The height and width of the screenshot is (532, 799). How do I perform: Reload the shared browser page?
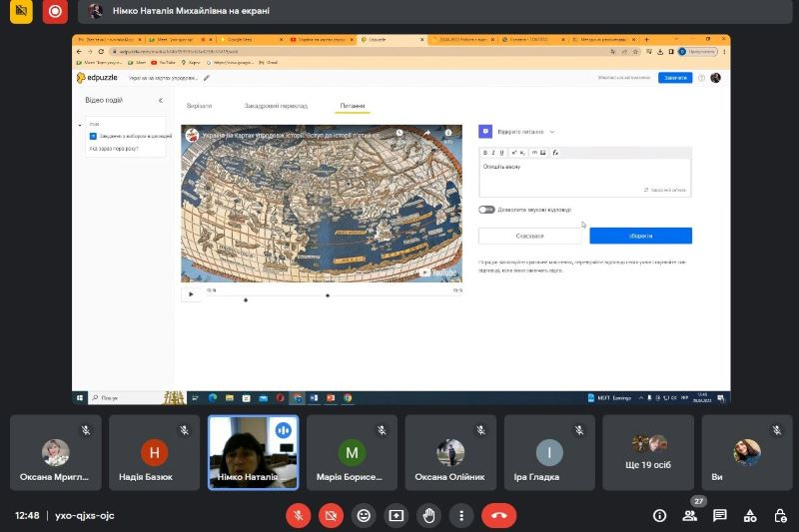101,52
